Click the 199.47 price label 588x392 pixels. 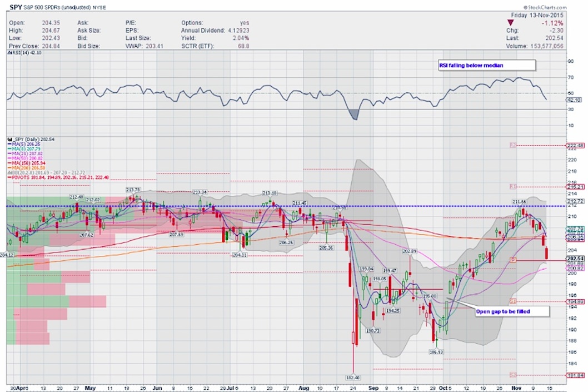pyautogui.click(x=390, y=270)
